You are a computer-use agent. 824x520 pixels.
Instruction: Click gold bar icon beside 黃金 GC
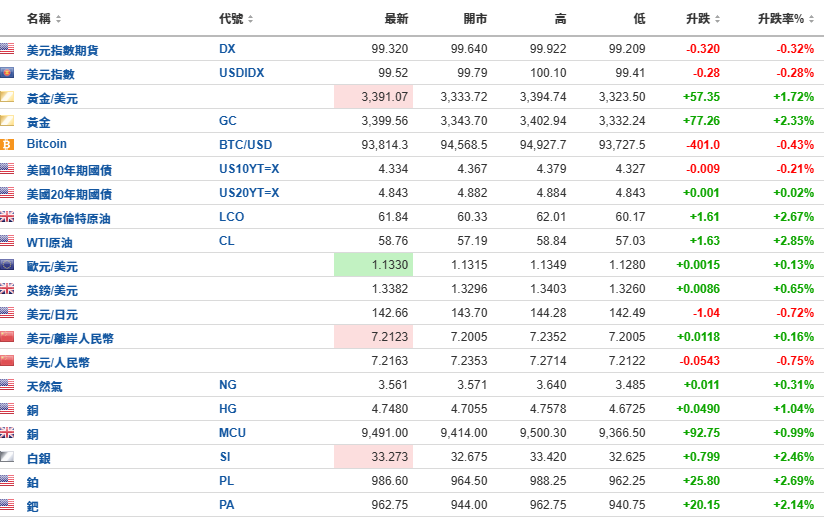[x=7, y=121]
